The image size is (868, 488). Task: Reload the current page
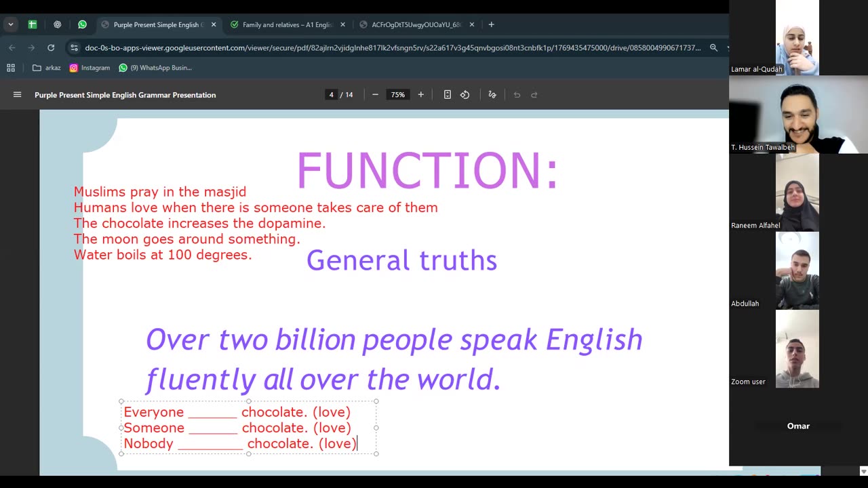tap(51, 47)
